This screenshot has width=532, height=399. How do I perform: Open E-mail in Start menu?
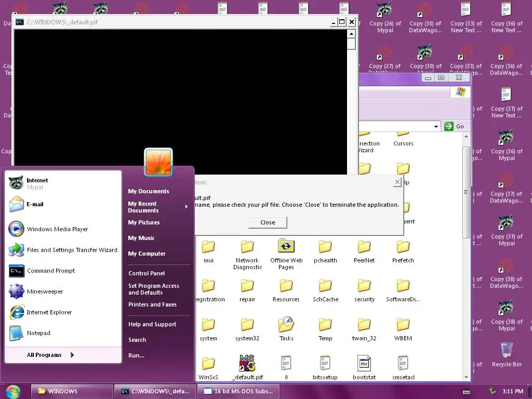coord(63,204)
